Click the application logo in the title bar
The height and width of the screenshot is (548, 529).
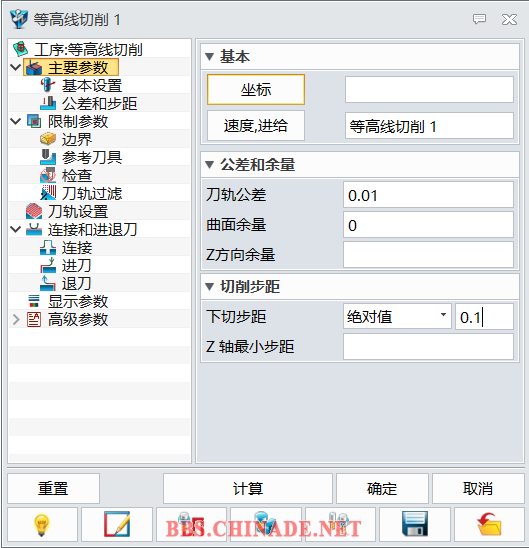19,19
